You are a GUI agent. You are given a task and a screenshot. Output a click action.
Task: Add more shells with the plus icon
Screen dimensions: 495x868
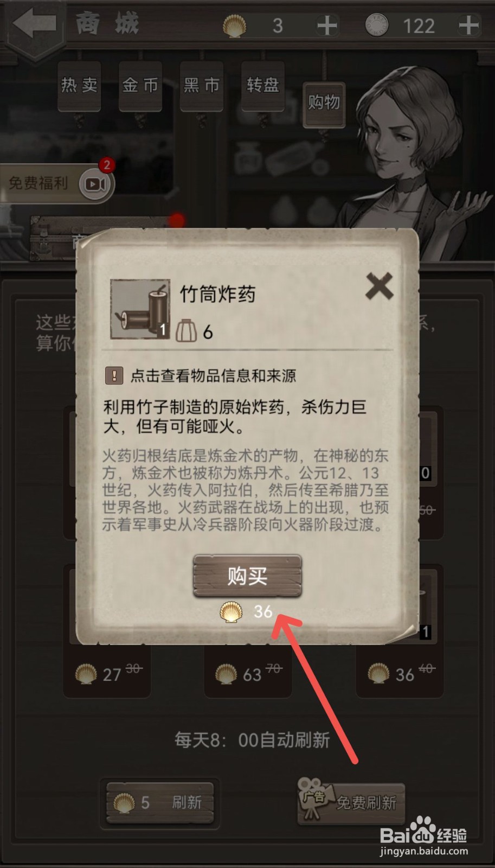326,25
